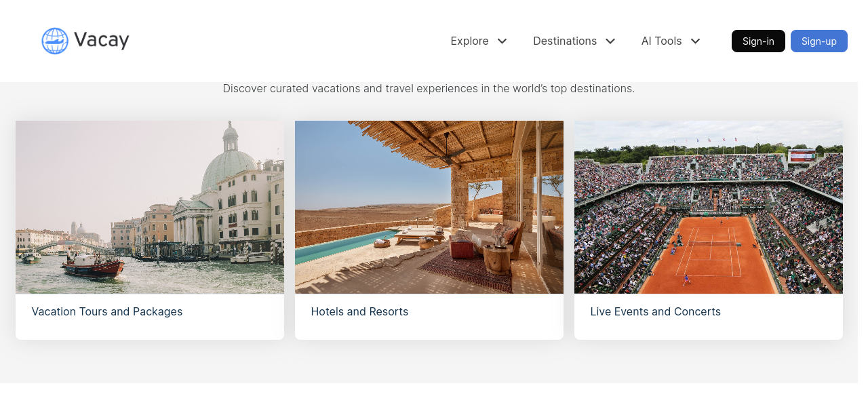
Task: Select the Vacation Tours and Packages title
Action: (x=107, y=312)
